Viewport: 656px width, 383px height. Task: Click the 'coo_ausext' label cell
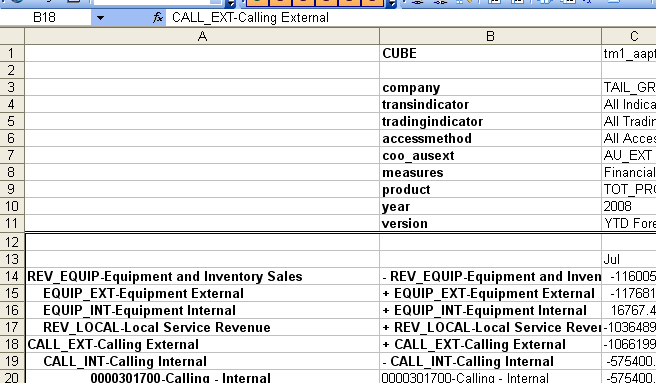coord(490,155)
